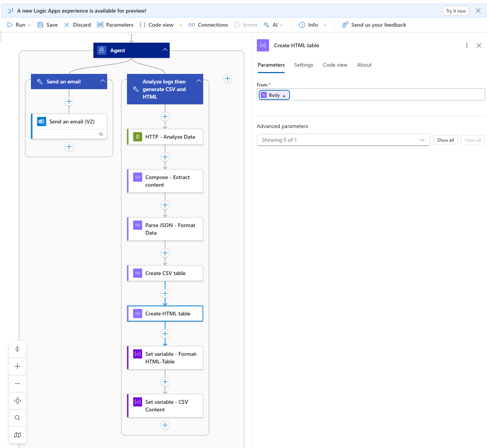Click the Try it now button

(x=455, y=11)
